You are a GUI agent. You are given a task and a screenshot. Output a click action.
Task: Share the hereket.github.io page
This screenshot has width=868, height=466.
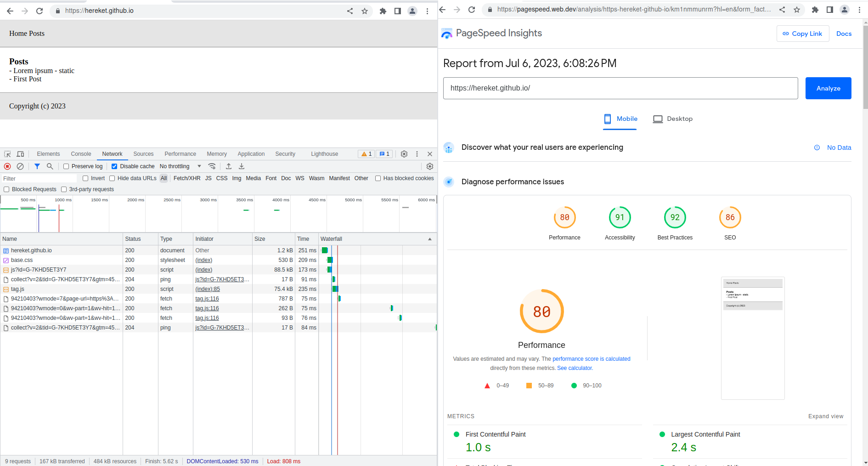[350, 11]
